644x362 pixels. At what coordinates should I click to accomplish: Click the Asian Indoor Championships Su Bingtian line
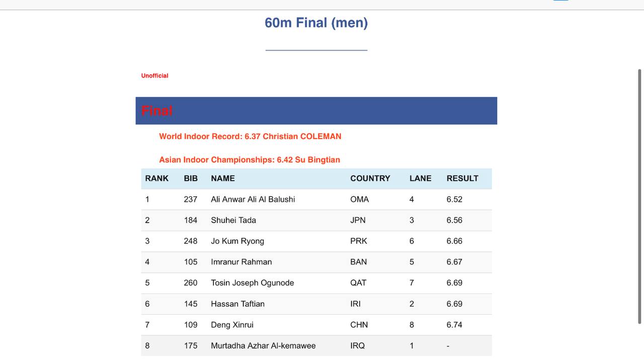pyautogui.click(x=250, y=160)
